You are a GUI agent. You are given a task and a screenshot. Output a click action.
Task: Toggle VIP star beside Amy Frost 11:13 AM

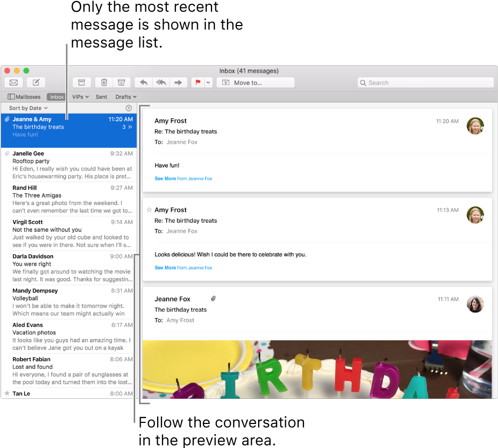(x=149, y=210)
